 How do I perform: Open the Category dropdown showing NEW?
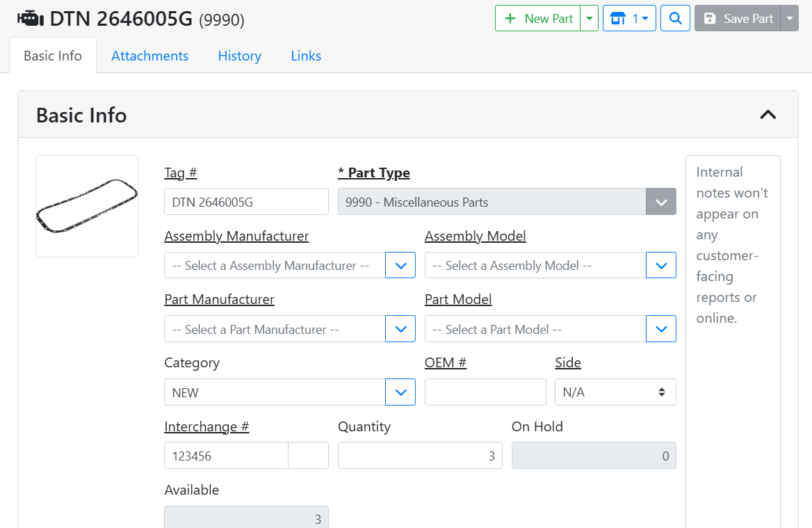[400, 392]
